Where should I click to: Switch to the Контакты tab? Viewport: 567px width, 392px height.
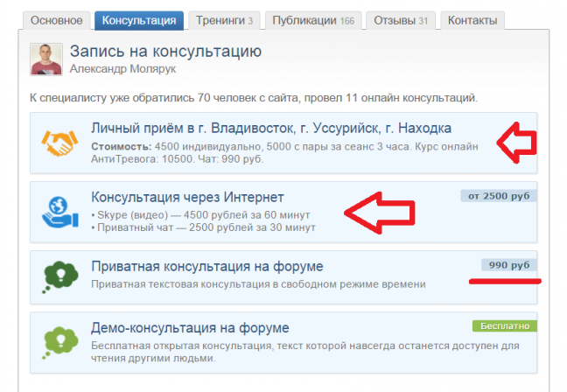coord(472,20)
